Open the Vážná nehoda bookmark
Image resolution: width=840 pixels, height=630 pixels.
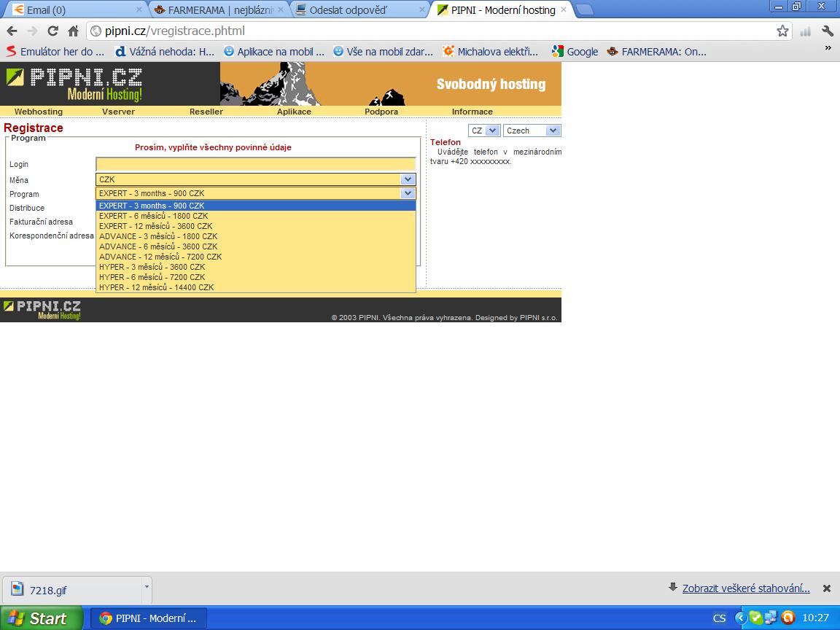pyautogui.click(x=165, y=52)
